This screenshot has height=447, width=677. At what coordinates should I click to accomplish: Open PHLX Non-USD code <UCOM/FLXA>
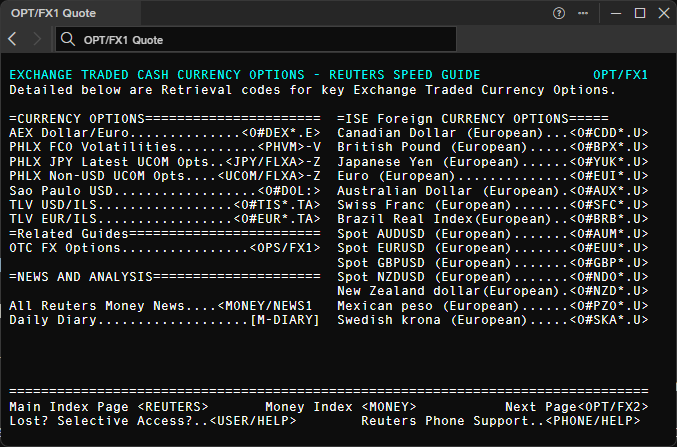coord(261,176)
